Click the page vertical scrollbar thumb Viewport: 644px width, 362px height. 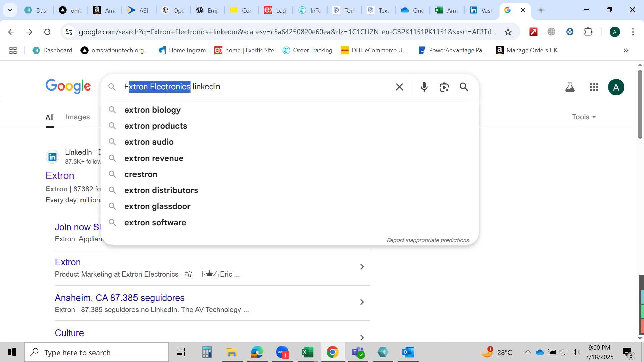pos(640,104)
